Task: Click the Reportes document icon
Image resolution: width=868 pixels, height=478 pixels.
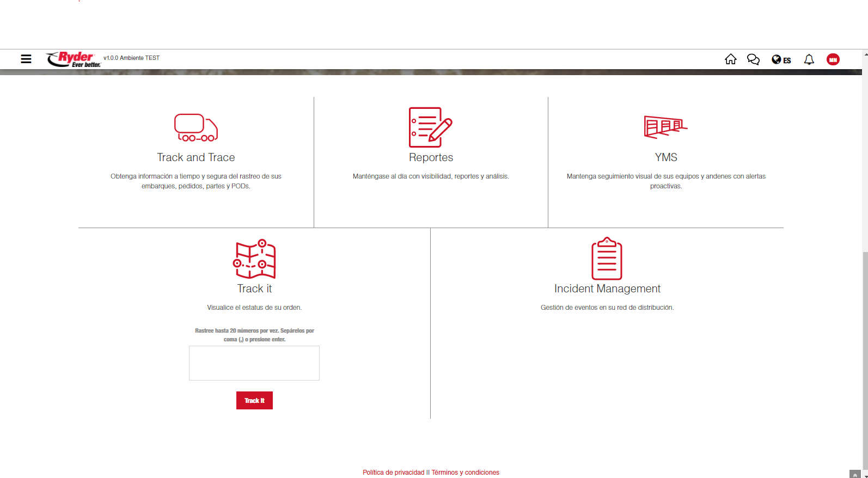Action: [430, 127]
